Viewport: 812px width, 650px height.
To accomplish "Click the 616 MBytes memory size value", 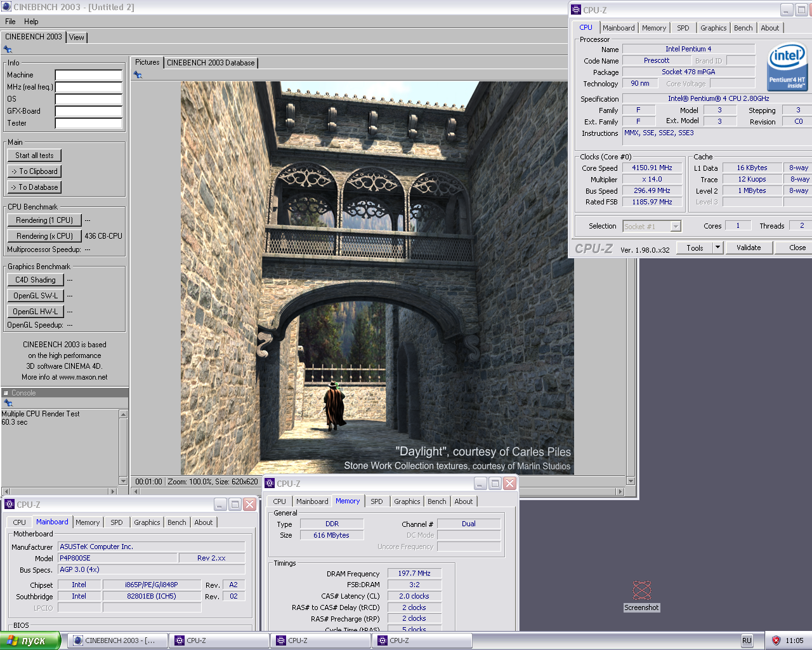I will [x=332, y=535].
